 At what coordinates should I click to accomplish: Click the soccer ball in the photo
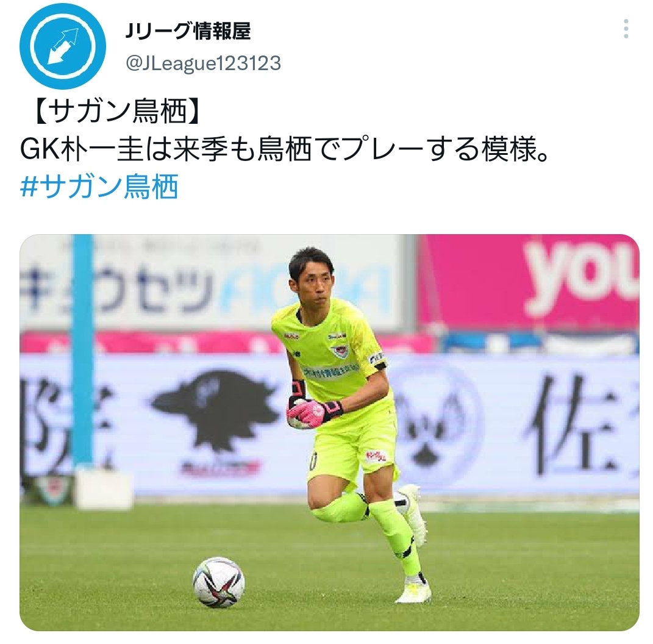coord(219,582)
